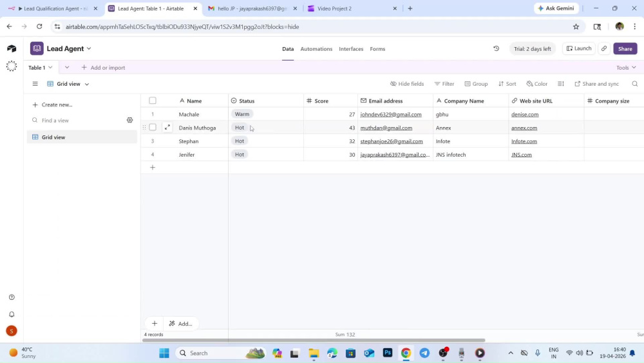Click the Find a view search field

[78, 121]
